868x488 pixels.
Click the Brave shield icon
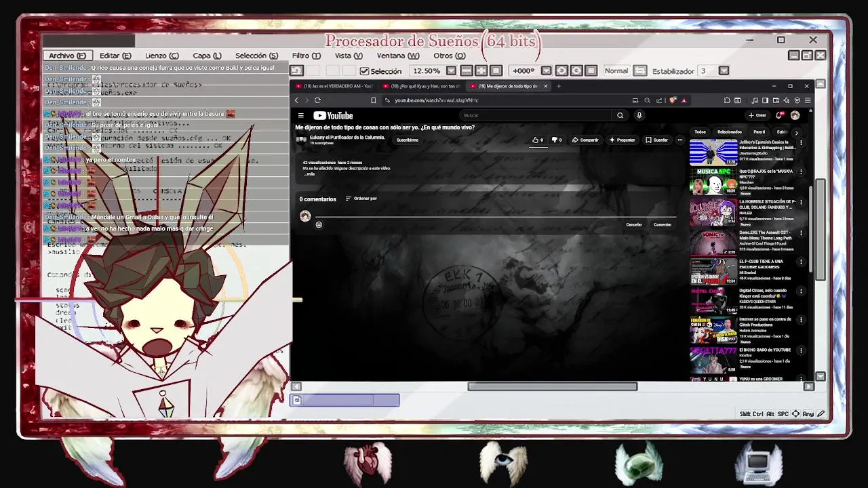(x=673, y=100)
